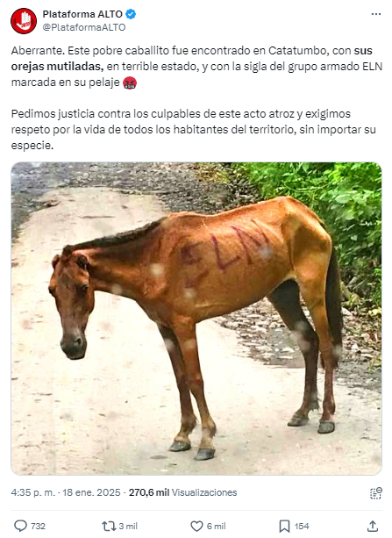Open the three-dot more options menu

pyautogui.click(x=376, y=14)
